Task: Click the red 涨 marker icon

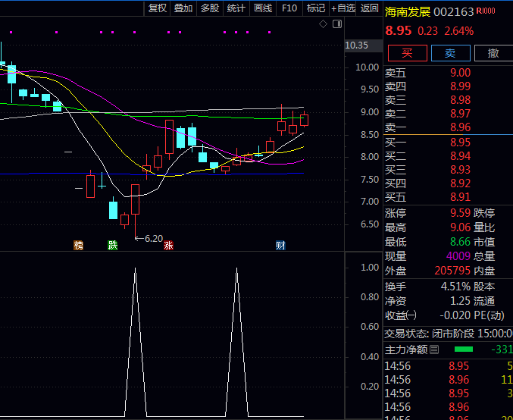Action: (168, 245)
